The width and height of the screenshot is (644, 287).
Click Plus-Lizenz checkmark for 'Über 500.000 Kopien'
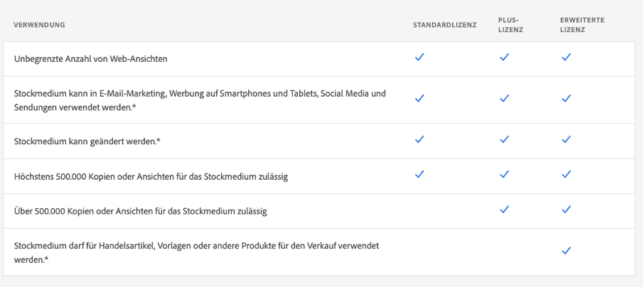click(x=504, y=210)
